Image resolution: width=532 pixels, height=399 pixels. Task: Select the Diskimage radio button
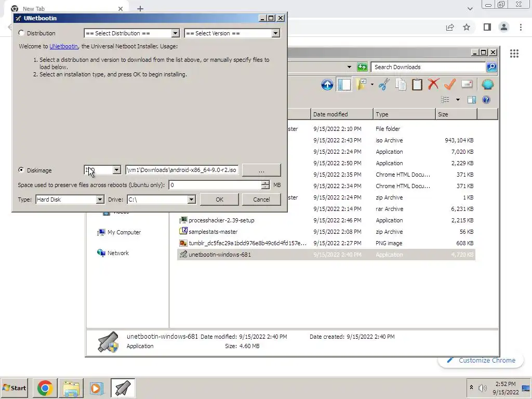click(x=21, y=170)
